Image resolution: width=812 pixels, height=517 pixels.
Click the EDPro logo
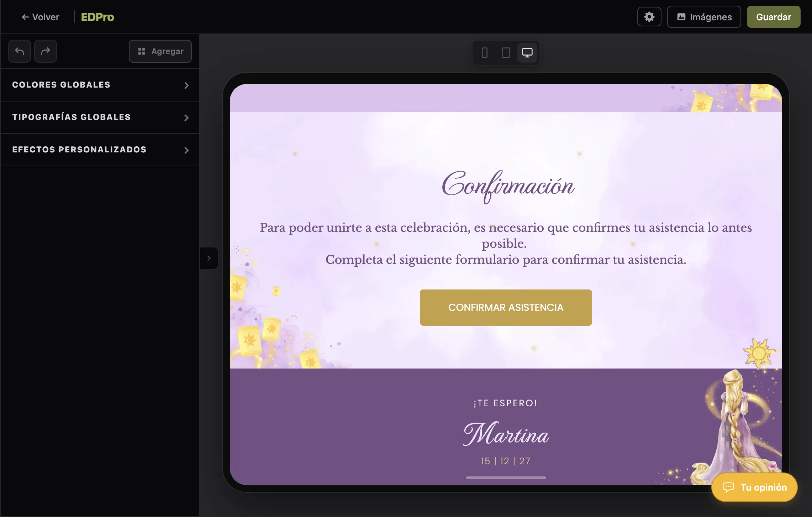pos(97,17)
